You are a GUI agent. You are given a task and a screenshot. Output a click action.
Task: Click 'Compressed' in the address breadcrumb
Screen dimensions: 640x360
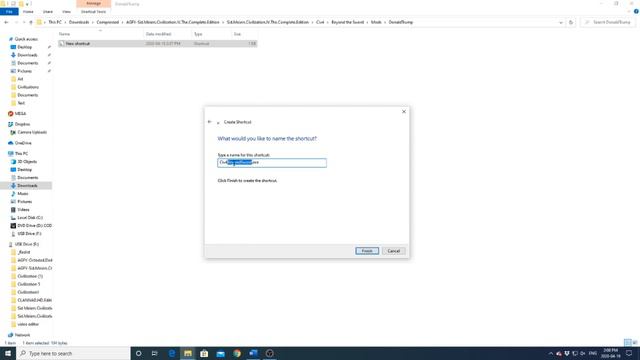pos(108,22)
